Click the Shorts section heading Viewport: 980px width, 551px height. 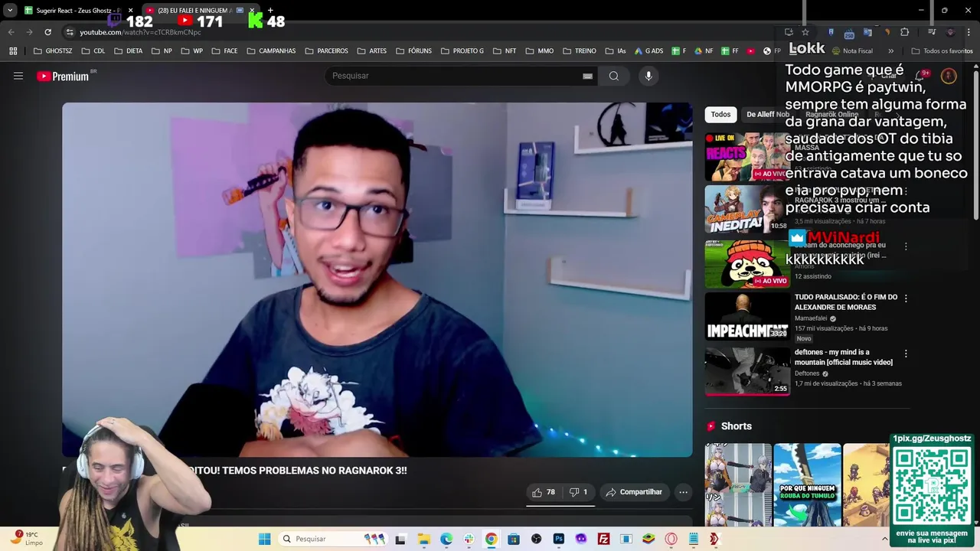736,426
